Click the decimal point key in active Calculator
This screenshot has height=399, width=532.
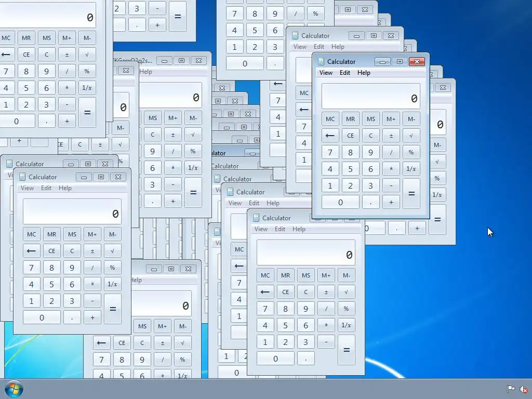371,202
